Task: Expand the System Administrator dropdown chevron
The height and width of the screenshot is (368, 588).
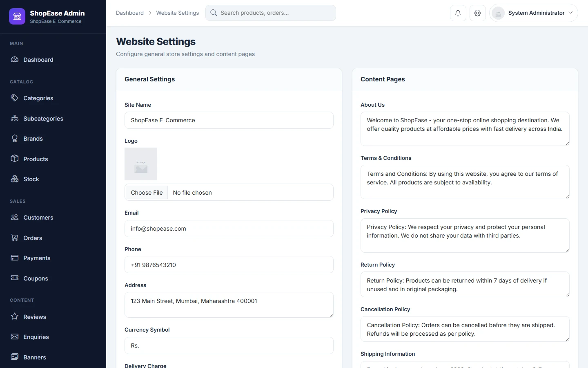Action: [570, 13]
